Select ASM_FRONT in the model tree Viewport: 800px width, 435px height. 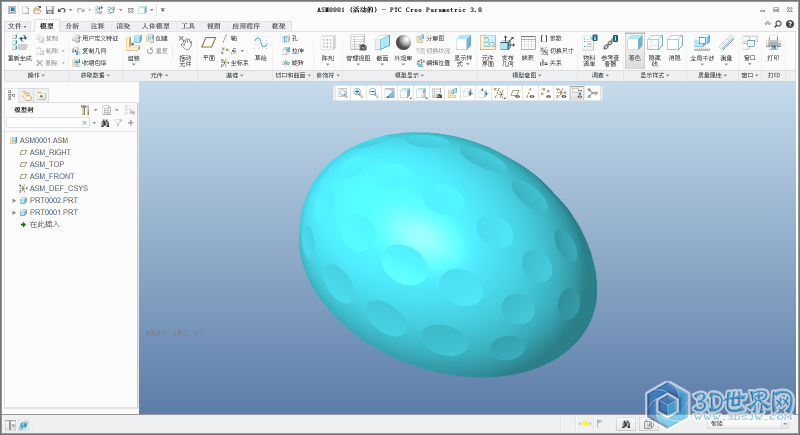tap(52, 176)
